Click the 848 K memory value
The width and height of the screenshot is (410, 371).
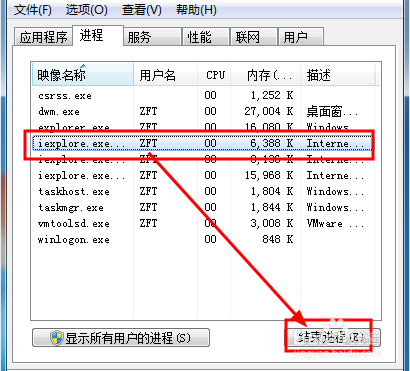[x=278, y=240]
